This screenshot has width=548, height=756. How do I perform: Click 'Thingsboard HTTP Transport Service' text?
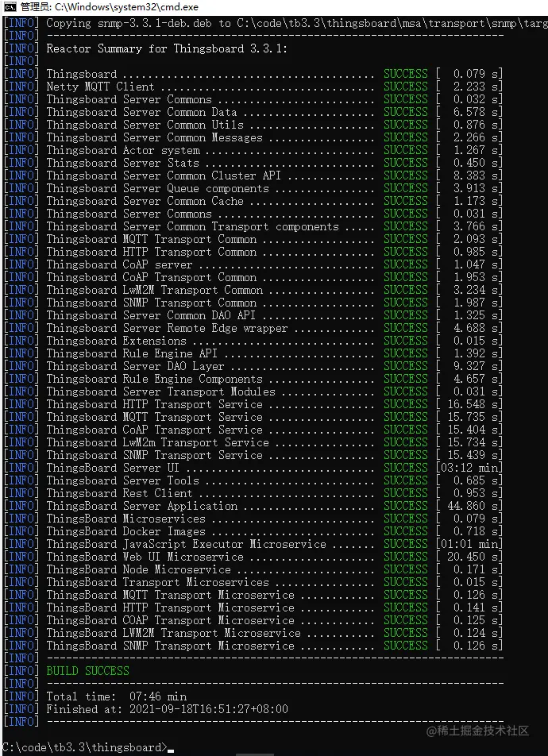coord(154,404)
